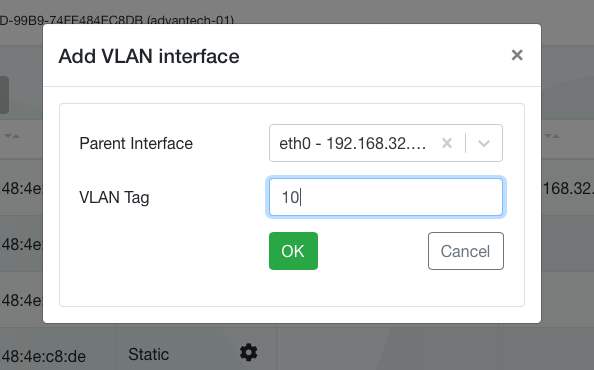Click the advantech-01 device name header

point(190,20)
